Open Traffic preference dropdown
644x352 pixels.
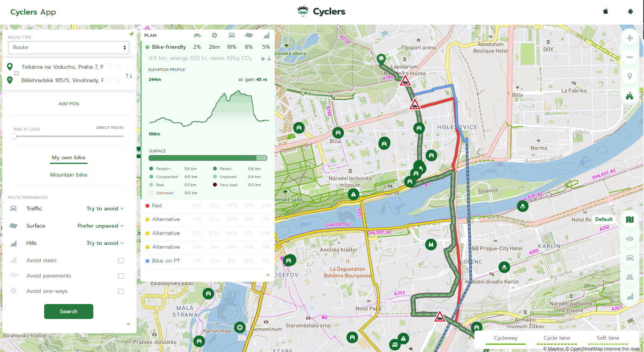[105, 208]
